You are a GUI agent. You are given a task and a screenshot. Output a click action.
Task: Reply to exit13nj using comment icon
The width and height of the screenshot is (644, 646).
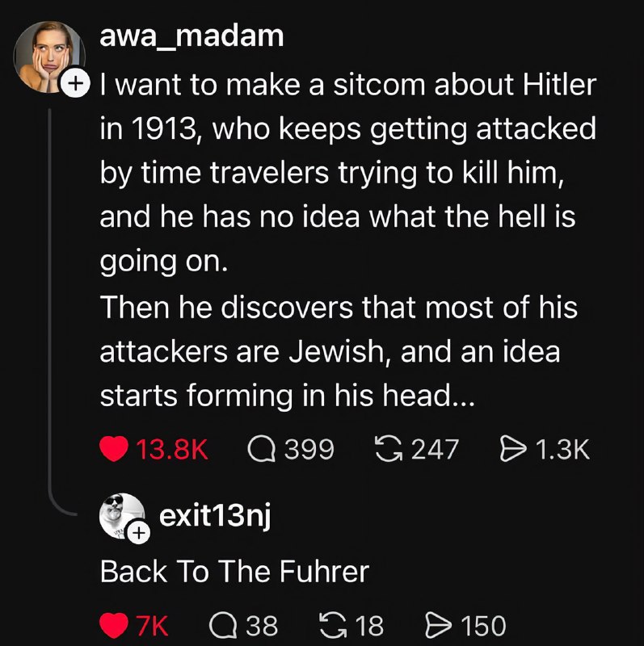(223, 625)
